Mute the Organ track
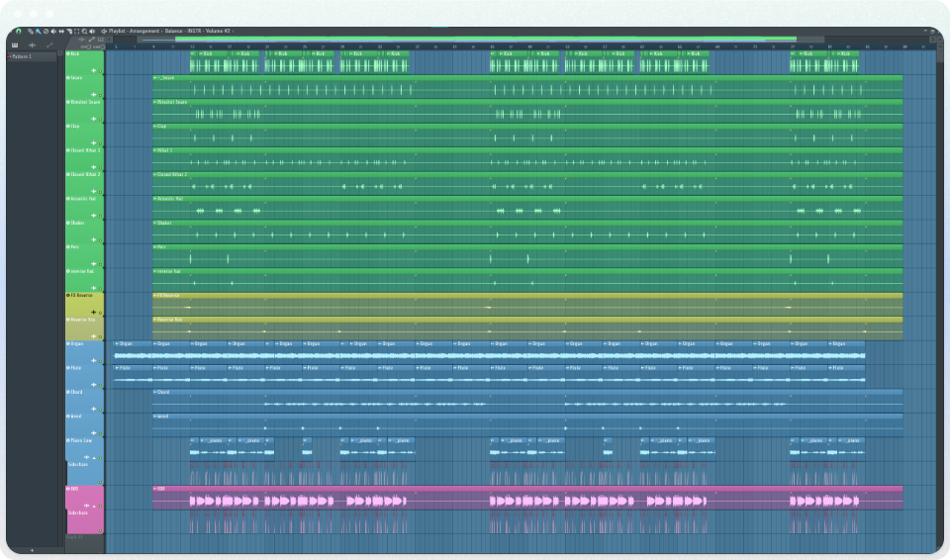 68,344
